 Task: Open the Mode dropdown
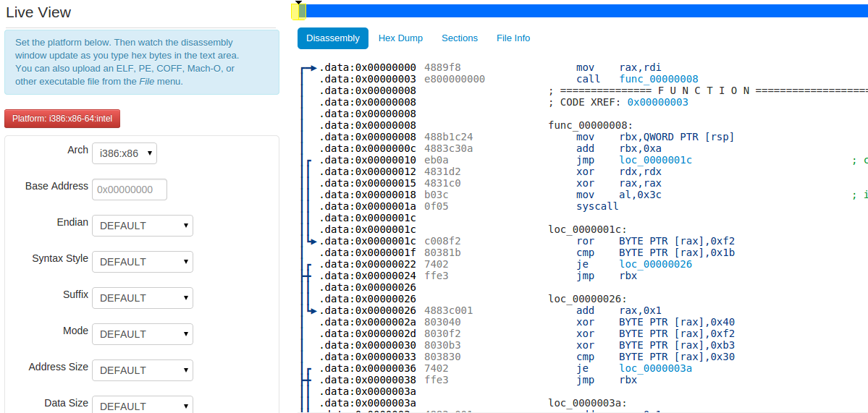coord(143,334)
